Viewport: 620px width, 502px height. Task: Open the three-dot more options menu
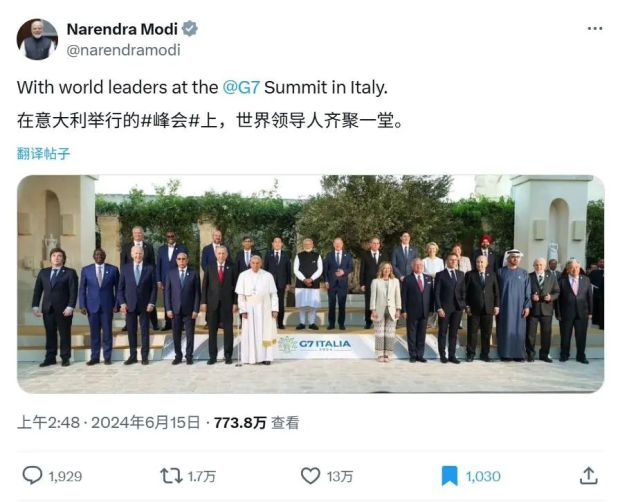(x=595, y=29)
